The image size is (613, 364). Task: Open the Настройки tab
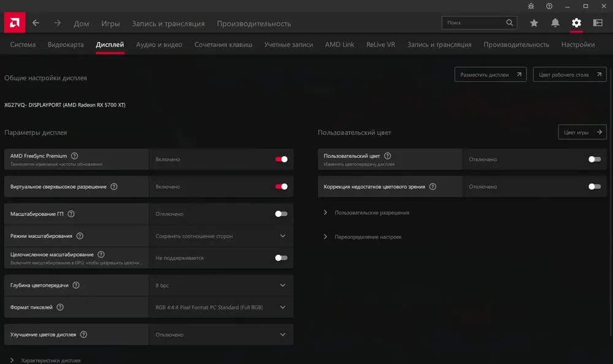coord(578,45)
